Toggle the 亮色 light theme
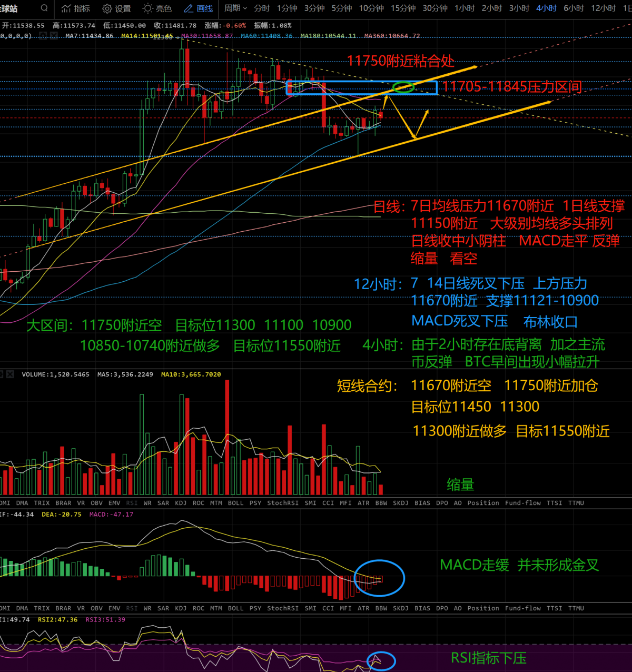The image size is (632, 672). coord(157,8)
